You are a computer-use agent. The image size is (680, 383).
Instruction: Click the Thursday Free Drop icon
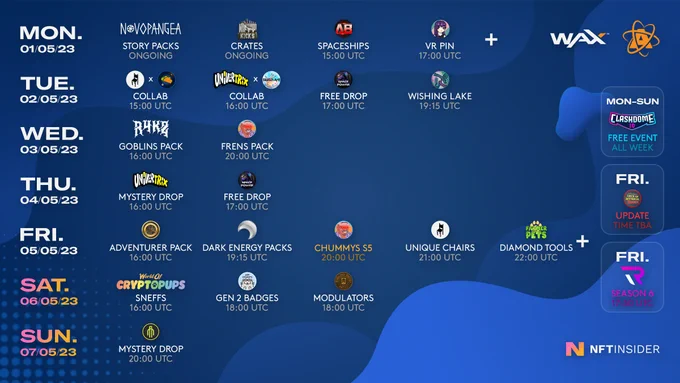pos(247,180)
